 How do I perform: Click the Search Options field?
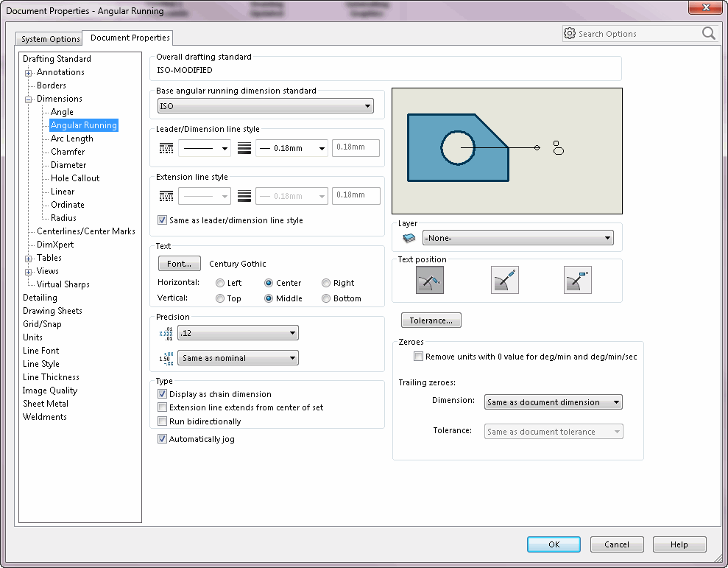pyautogui.click(x=639, y=33)
